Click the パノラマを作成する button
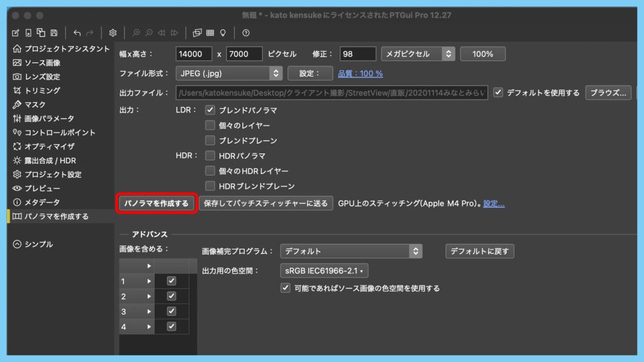 point(156,204)
